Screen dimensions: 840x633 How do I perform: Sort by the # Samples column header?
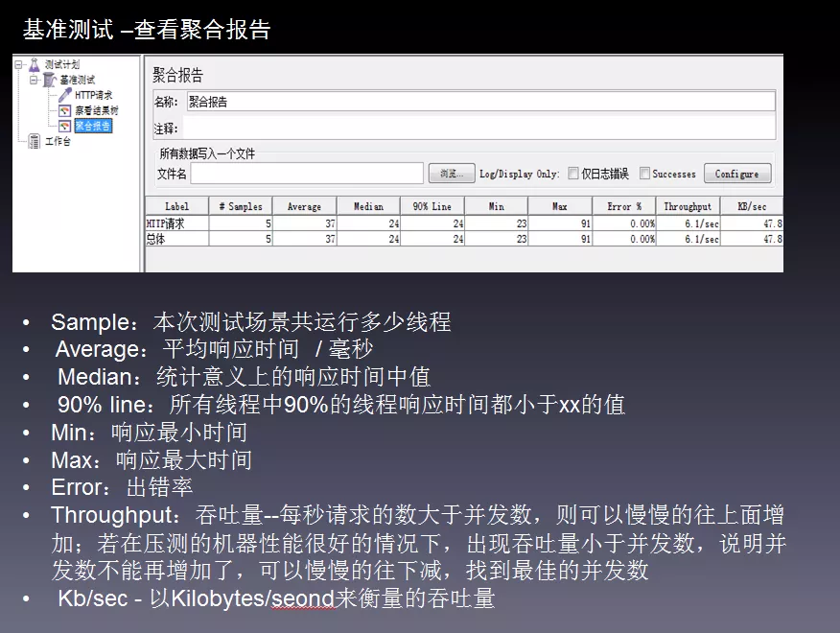(x=241, y=206)
